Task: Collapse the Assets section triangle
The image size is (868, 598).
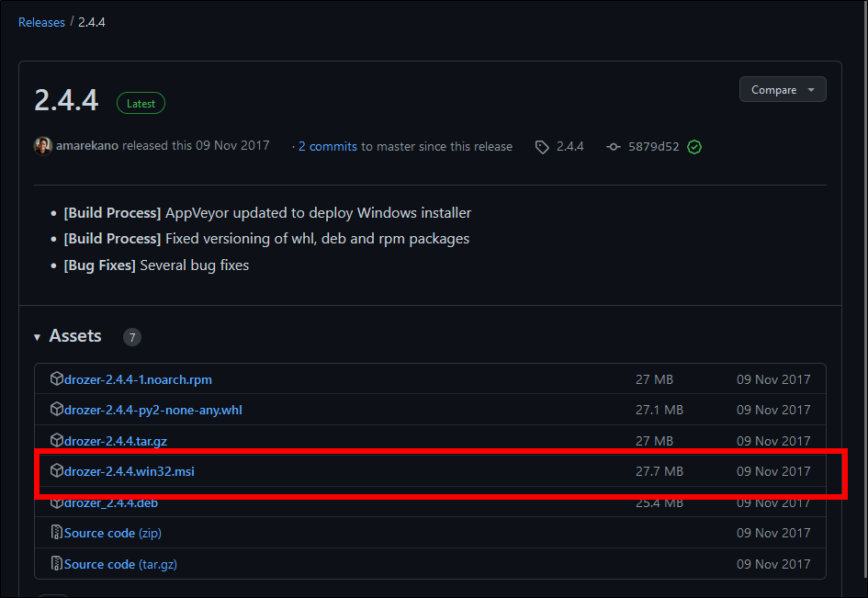Action: pyautogui.click(x=37, y=337)
